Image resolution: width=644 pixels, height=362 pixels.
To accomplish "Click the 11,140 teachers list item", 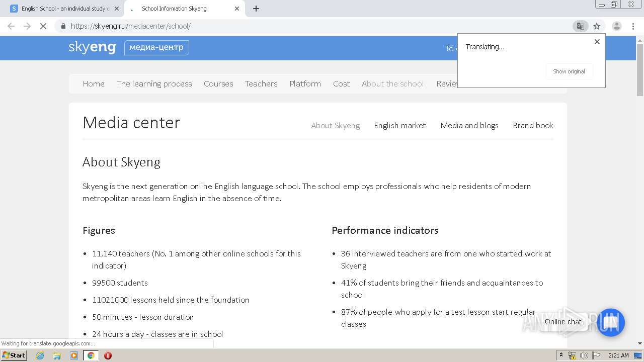I will pyautogui.click(x=196, y=260).
